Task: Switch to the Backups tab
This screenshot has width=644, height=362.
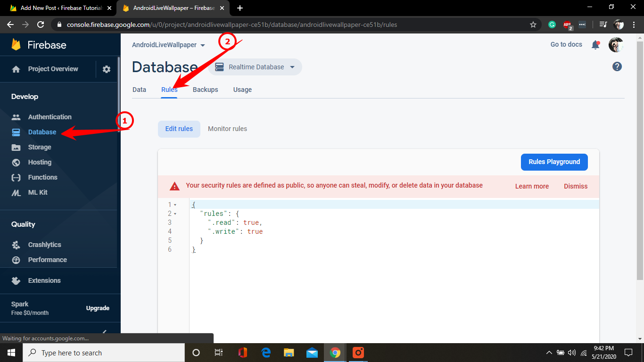Action: tap(205, 90)
